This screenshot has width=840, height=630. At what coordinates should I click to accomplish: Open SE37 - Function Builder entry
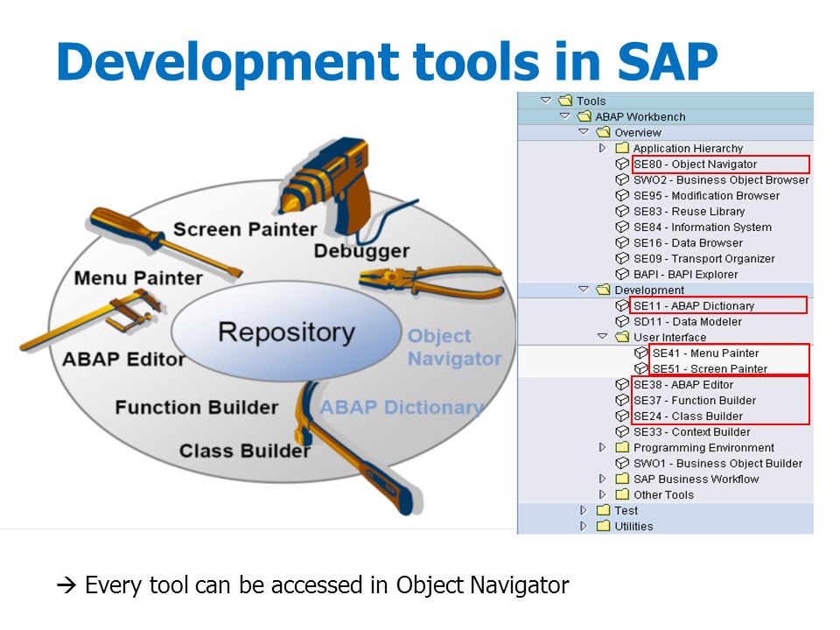point(695,400)
